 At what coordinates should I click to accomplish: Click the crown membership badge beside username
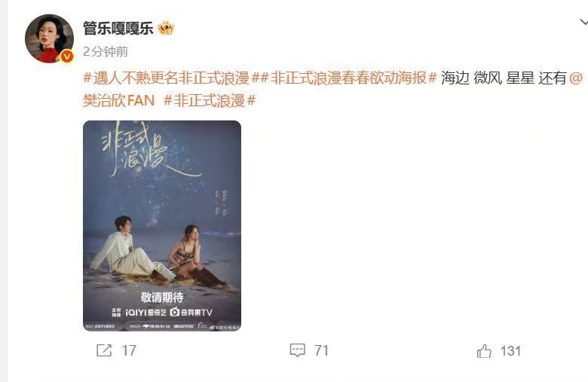[x=166, y=28]
